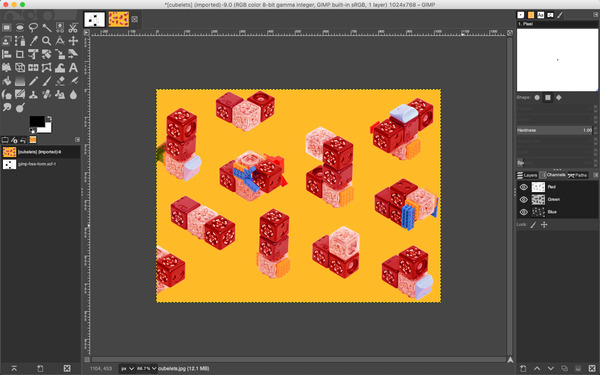Open the Patterns tab in top-right dock
600x375 pixels.
pos(531,15)
